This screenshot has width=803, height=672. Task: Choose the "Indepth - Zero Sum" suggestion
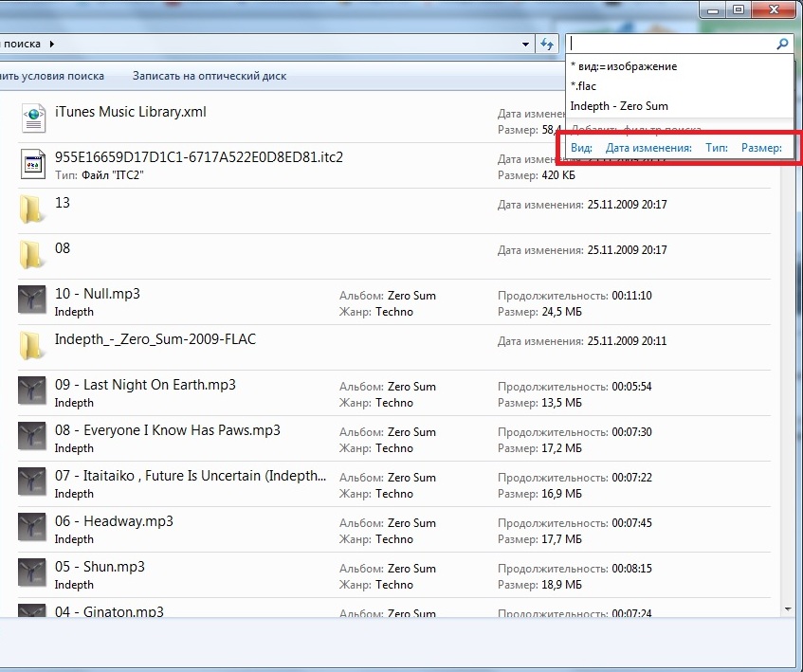[x=619, y=106]
